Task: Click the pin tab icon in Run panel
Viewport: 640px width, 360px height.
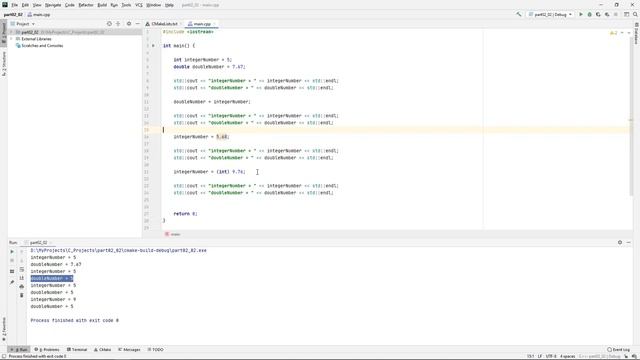Action: pos(12,282)
